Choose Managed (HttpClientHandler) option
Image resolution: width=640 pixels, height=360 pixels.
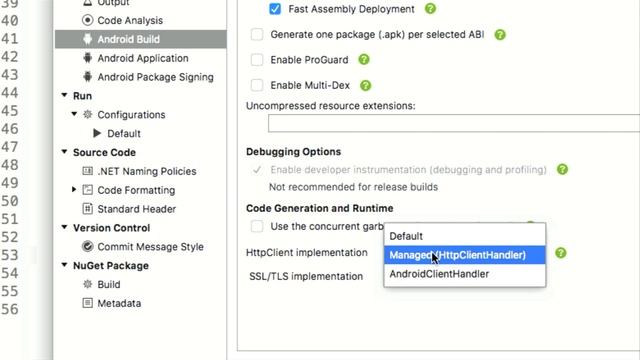coord(464,255)
